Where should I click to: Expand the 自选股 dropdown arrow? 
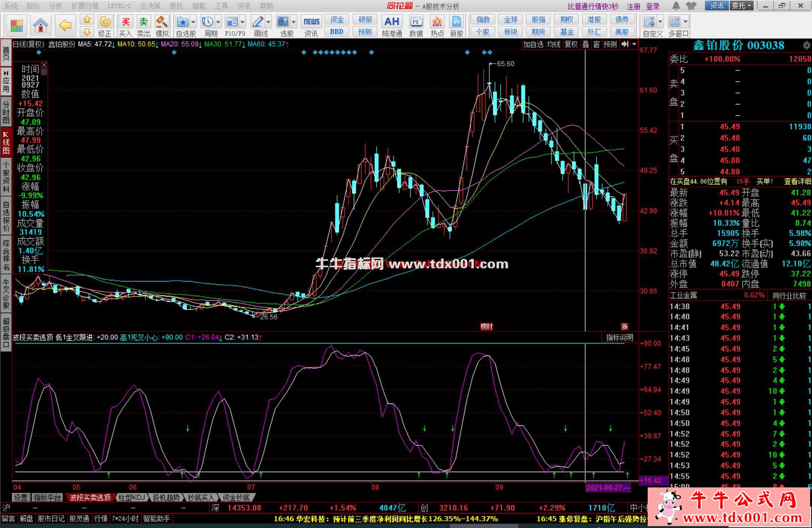click(193, 22)
